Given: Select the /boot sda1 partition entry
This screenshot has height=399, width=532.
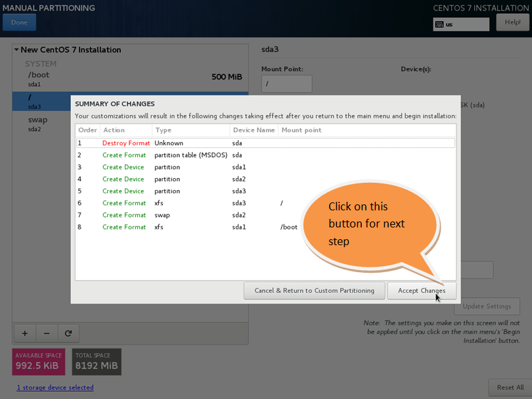Looking at the screenshot, I should pyautogui.click(x=130, y=79).
